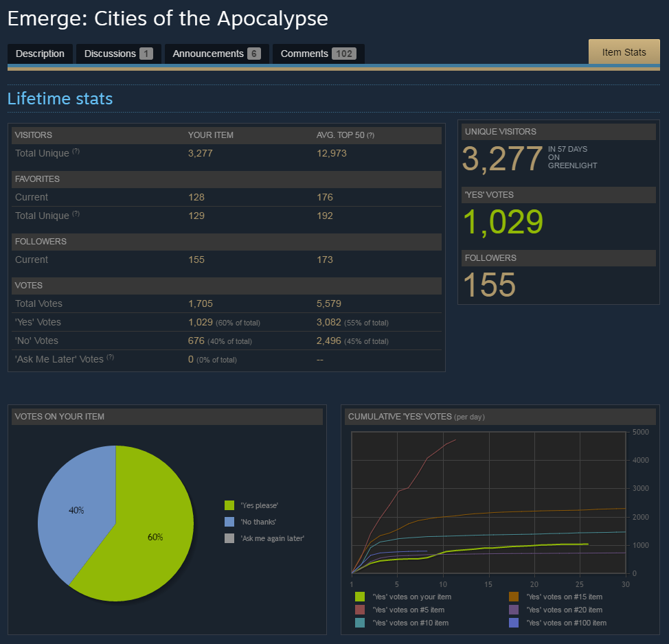Click the 'Yes' votes on #100 item swatch
The image size is (669, 644).
514,623
